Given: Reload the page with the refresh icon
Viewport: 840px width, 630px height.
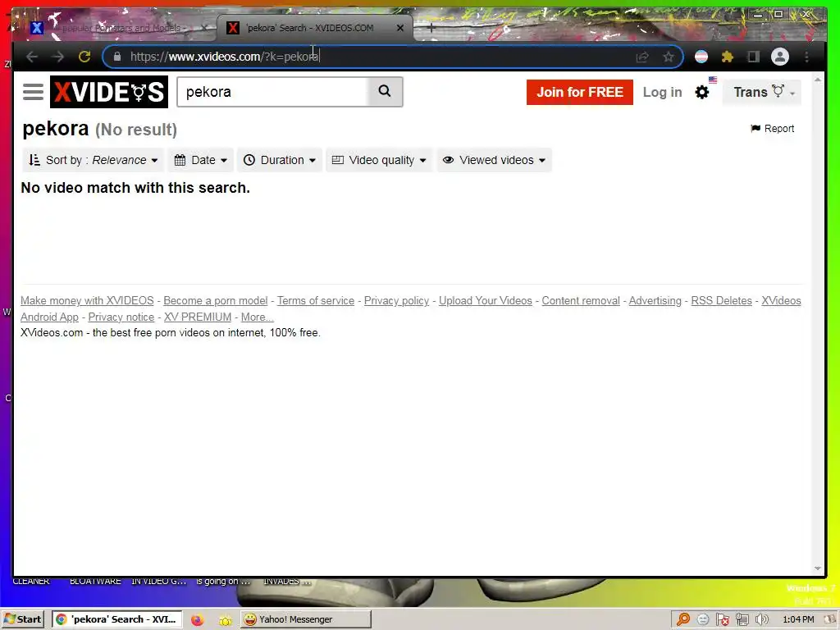Looking at the screenshot, I should click(84, 57).
